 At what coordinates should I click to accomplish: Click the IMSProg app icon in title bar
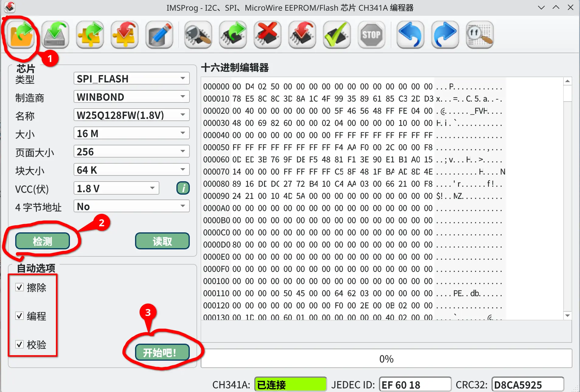click(x=10, y=7)
